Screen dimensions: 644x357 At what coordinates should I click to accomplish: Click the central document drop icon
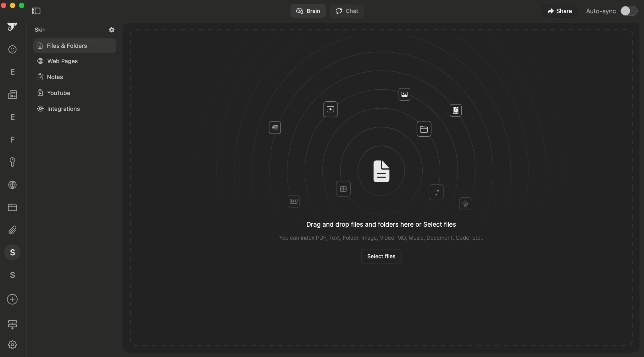tap(381, 171)
